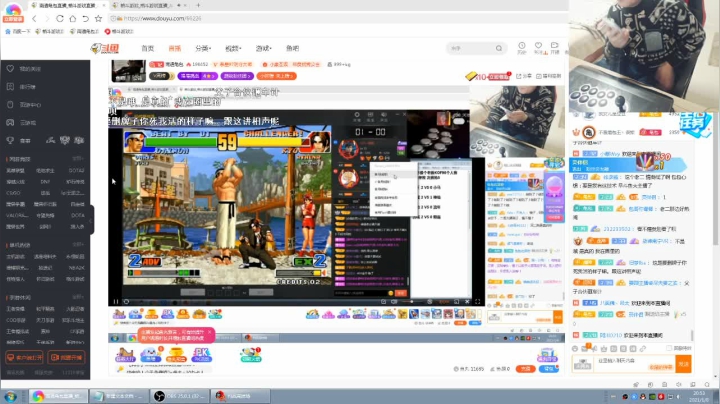This screenshot has height=404, width=720.
Task: Refresh the stream with the player reload icon
Action: click(x=126, y=302)
